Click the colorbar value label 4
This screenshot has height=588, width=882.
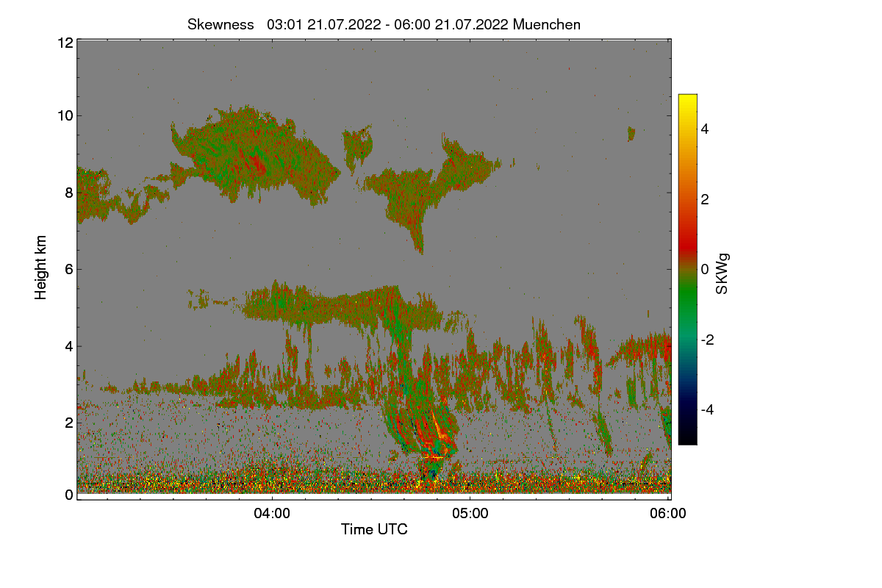tap(705, 129)
